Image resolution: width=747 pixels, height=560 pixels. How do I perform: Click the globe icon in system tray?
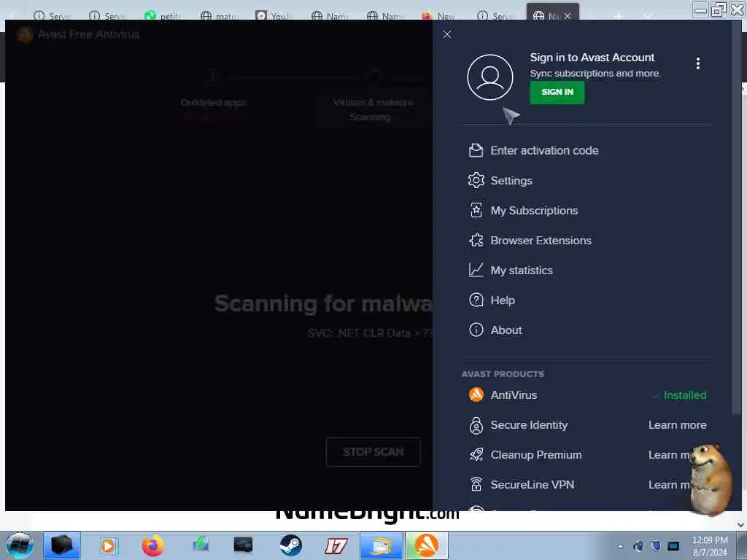tap(638, 546)
